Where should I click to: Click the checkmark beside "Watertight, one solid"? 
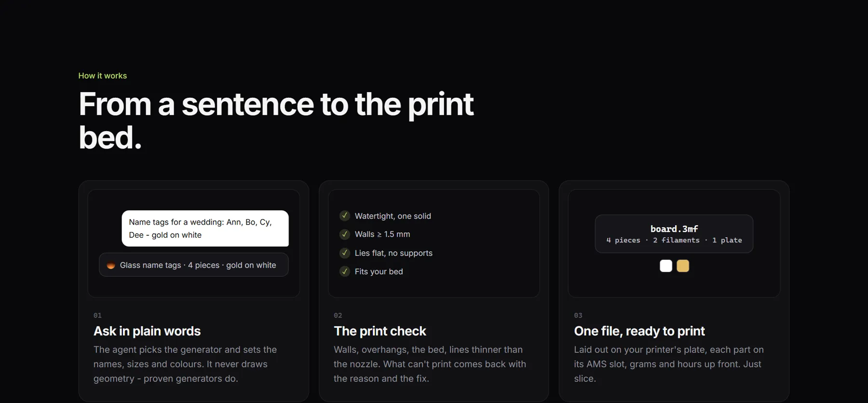pos(344,215)
